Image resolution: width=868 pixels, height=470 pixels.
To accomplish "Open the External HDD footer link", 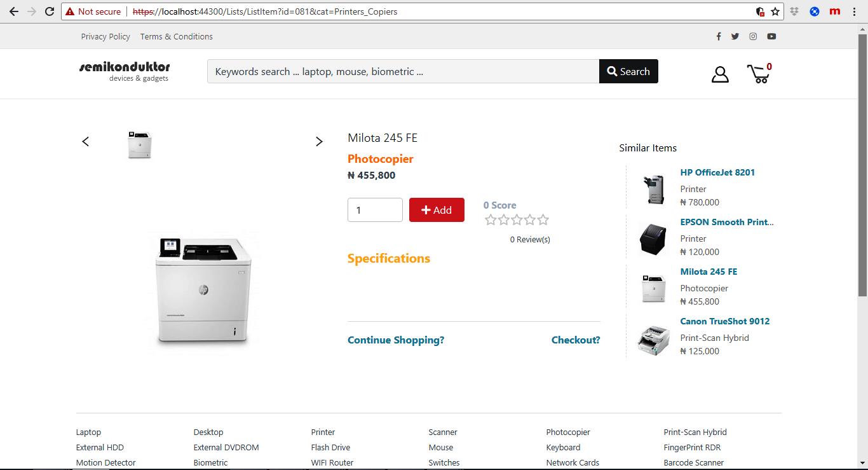I will pyautogui.click(x=100, y=448).
